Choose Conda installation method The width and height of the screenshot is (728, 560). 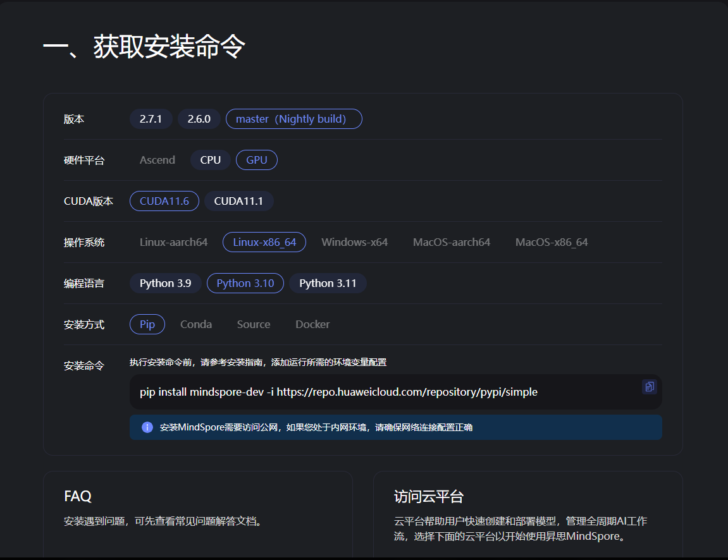click(196, 324)
